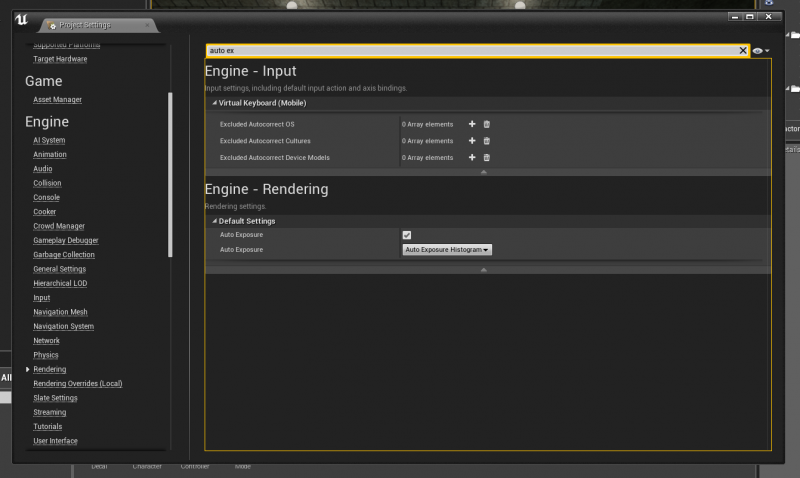Open Tutorials settings
Image resolution: width=800 pixels, height=478 pixels.
(x=47, y=426)
